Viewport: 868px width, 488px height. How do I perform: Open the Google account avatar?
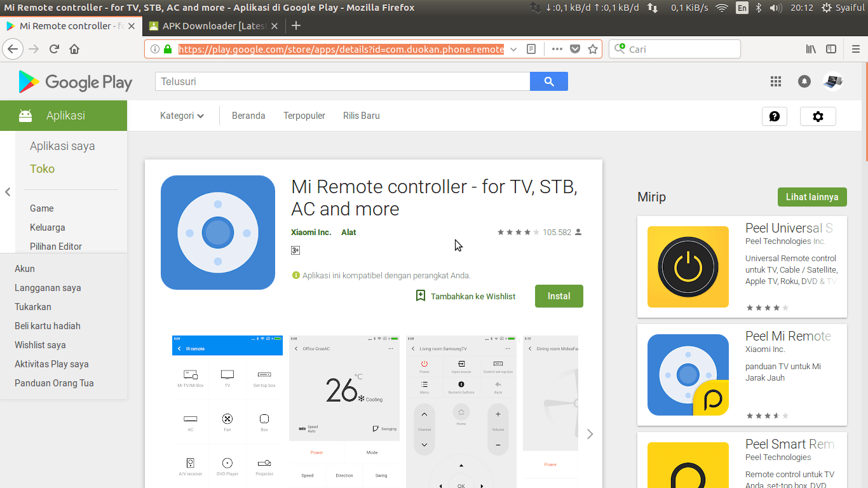click(833, 81)
